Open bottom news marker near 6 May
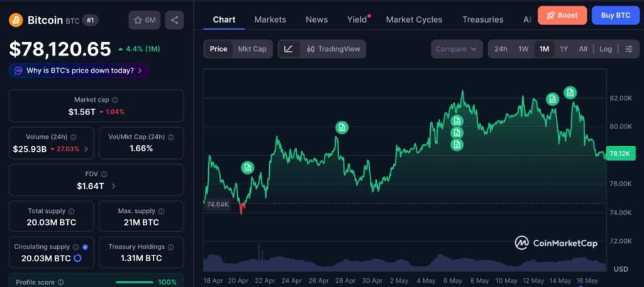 pos(457,144)
